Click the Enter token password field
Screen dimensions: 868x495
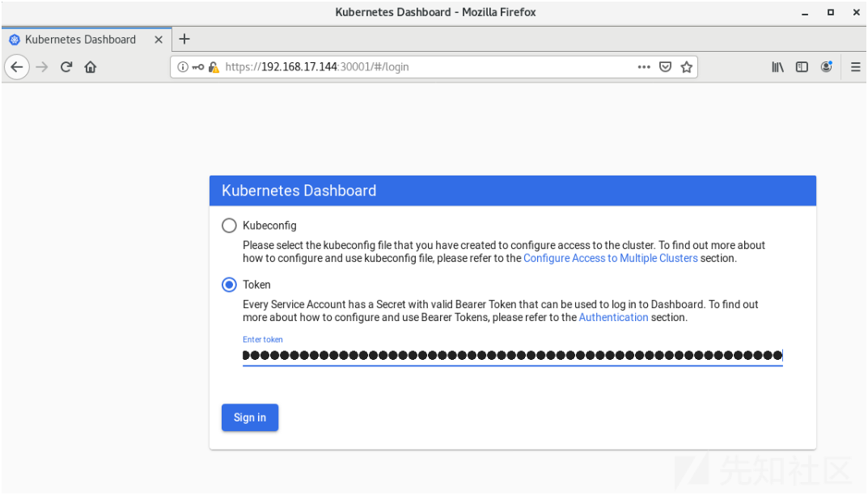point(513,355)
